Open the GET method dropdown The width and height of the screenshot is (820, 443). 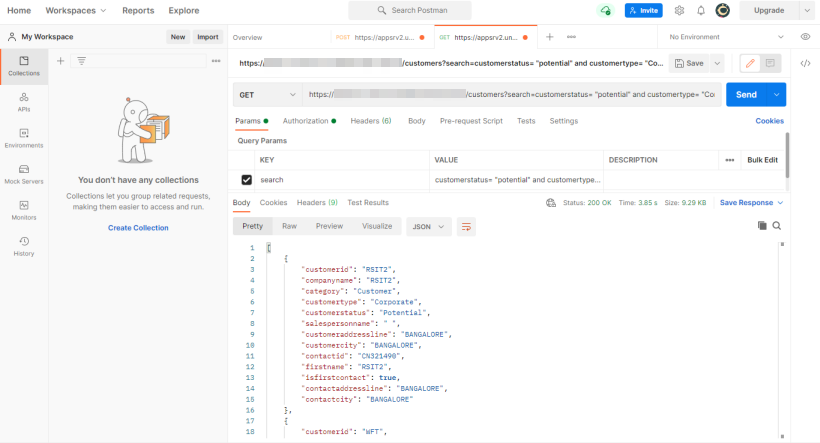click(x=267, y=95)
